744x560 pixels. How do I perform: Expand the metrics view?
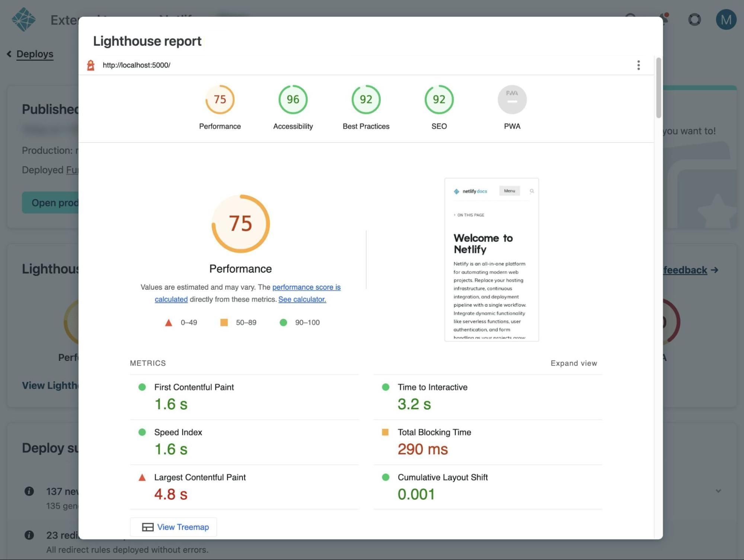coord(573,363)
